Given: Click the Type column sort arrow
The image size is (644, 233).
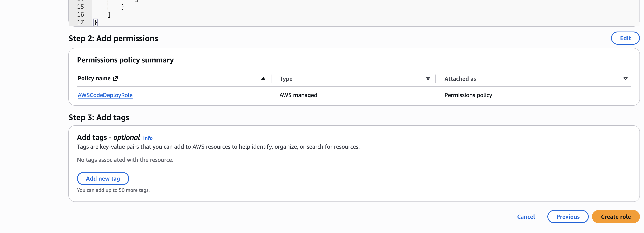Looking at the screenshot, I should (x=428, y=79).
